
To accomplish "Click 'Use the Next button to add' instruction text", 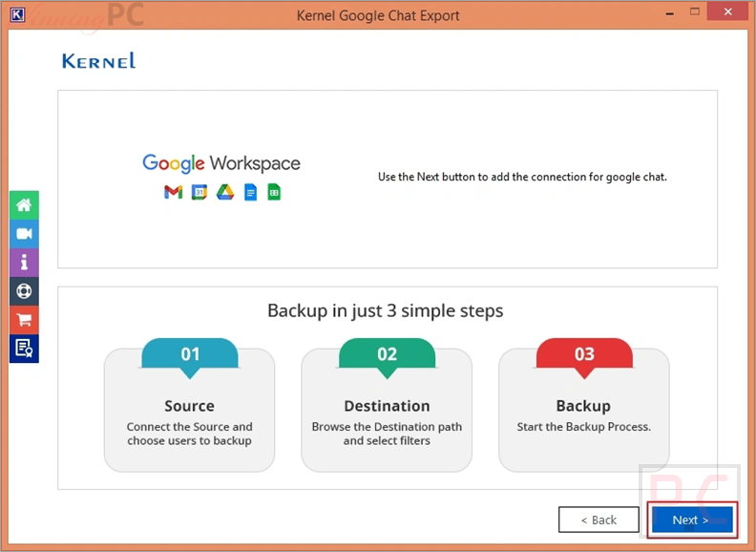I will 522,177.
